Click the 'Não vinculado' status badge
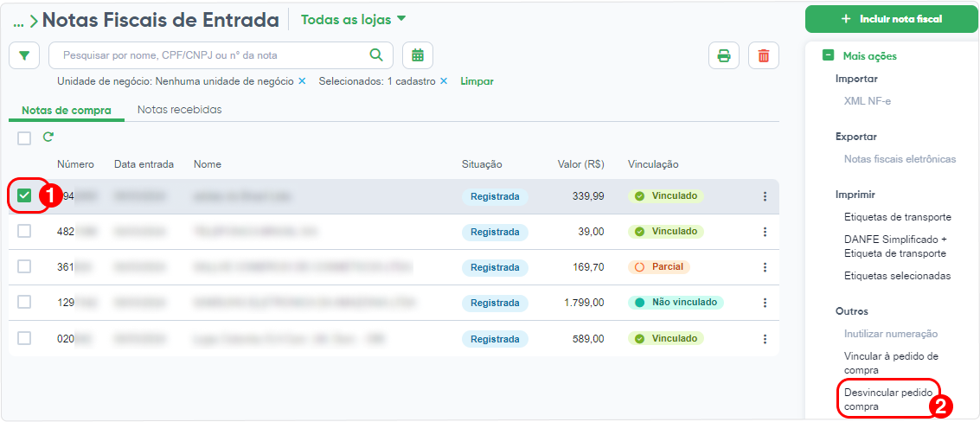Image resolution: width=980 pixels, height=422 pixels. pos(676,302)
